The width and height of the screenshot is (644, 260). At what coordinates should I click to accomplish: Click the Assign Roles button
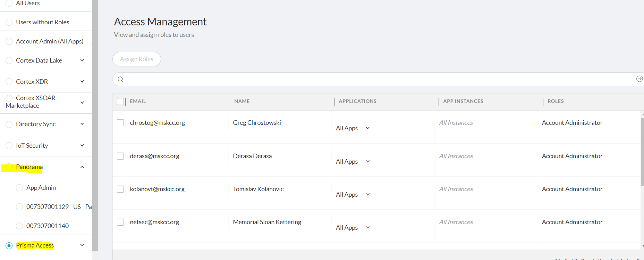pyautogui.click(x=137, y=59)
